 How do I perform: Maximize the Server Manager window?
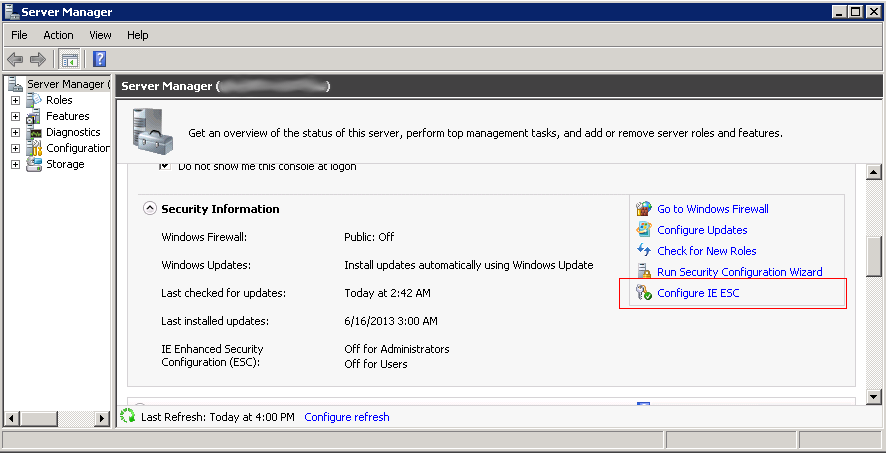(x=856, y=11)
